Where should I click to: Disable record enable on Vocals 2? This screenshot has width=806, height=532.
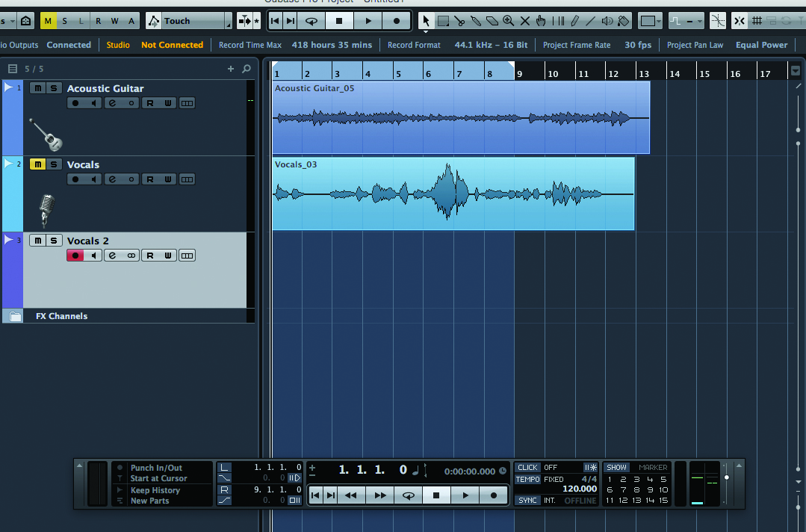coord(74,255)
